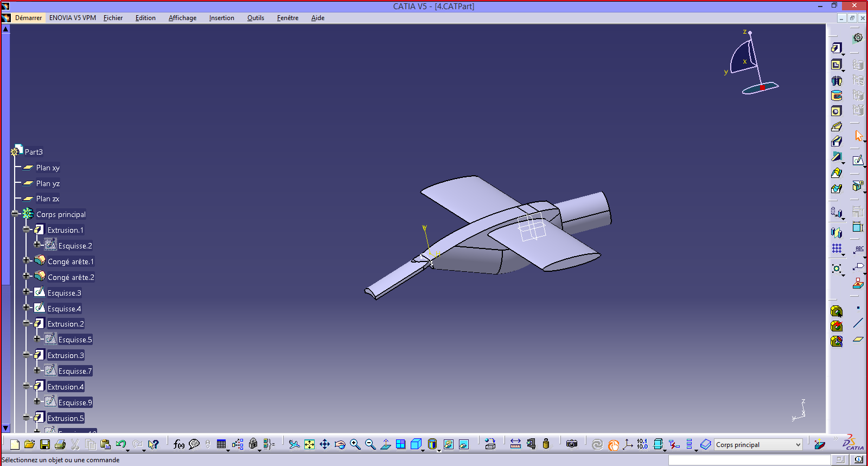
Task: Expand the Esquisse.2 tree node
Action: click(37, 245)
